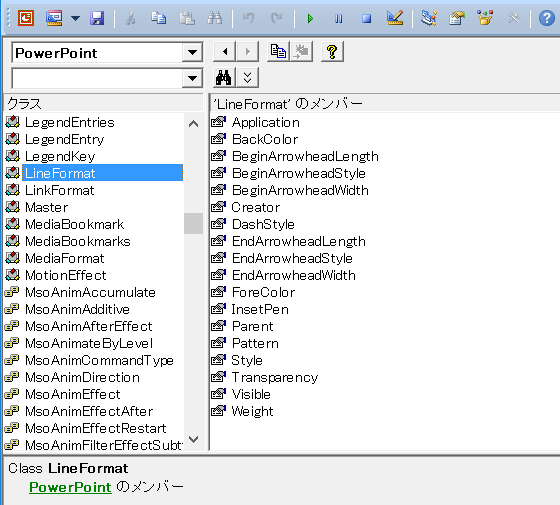Select BackColor member
The width and height of the screenshot is (560, 505).
[x=265, y=139]
